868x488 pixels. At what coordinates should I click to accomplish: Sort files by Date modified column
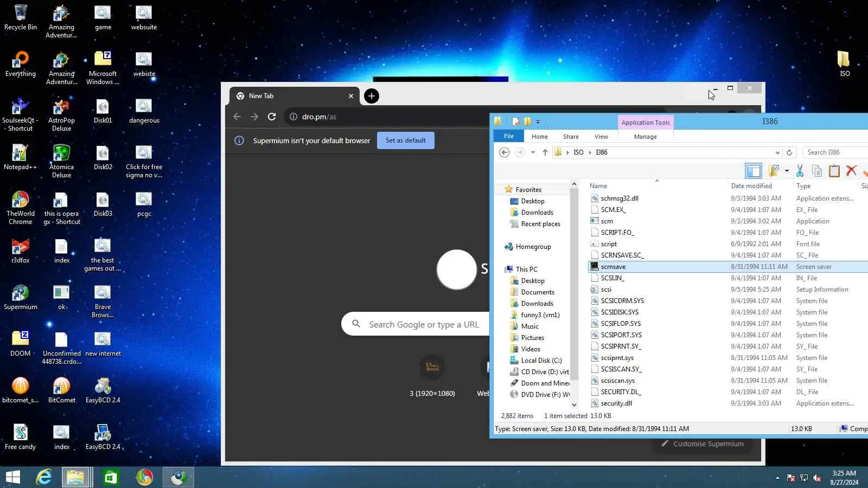[751, 186]
